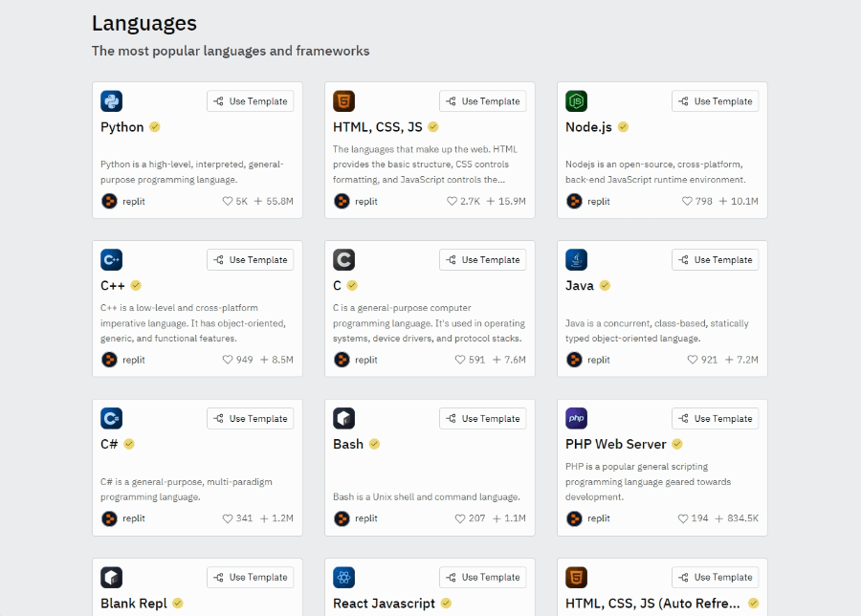Click the Bash logo icon
The height and width of the screenshot is (616, 861).
[343, 418]
